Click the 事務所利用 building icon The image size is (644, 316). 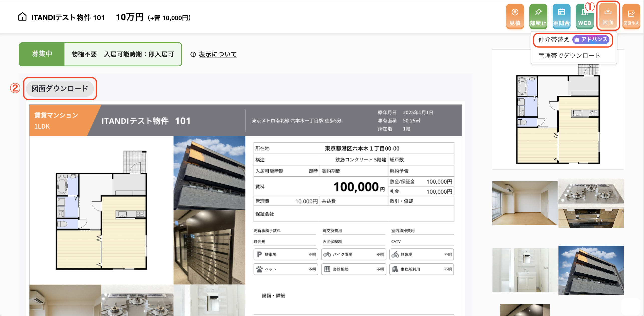(x=395, y=269)
